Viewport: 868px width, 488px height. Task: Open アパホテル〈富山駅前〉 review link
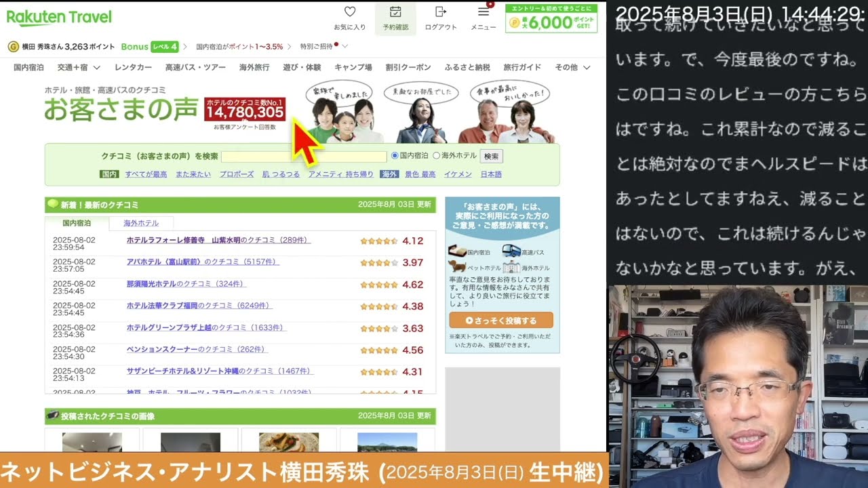[203, 262]
